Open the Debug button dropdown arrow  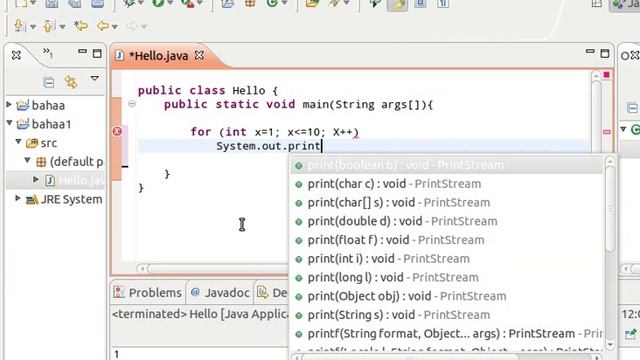click(141, 3)
